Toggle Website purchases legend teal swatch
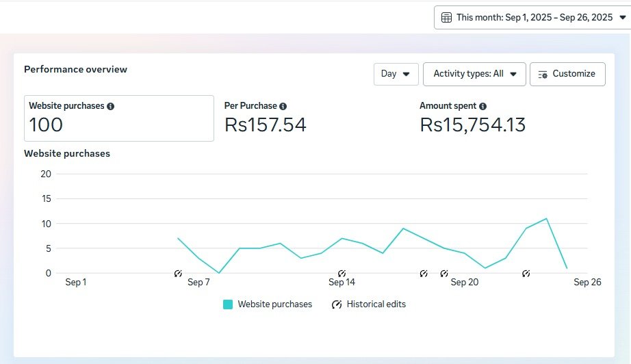This screenshot has height=364, width=631. tap(228, 304)
